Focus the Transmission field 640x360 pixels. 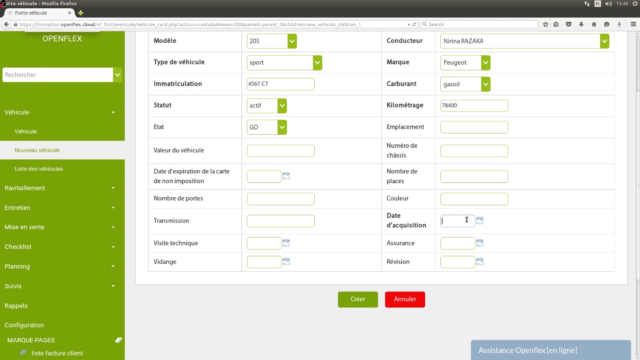280,221
